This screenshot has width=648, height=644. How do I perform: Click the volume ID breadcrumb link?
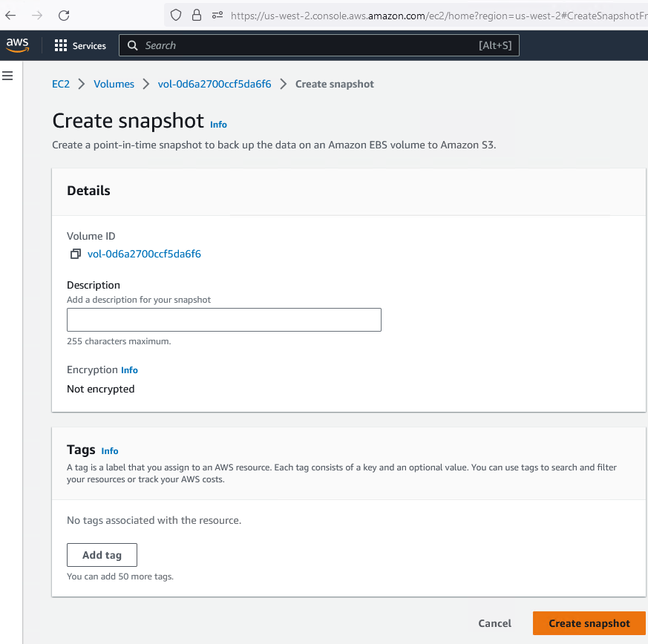click(215, 85)
